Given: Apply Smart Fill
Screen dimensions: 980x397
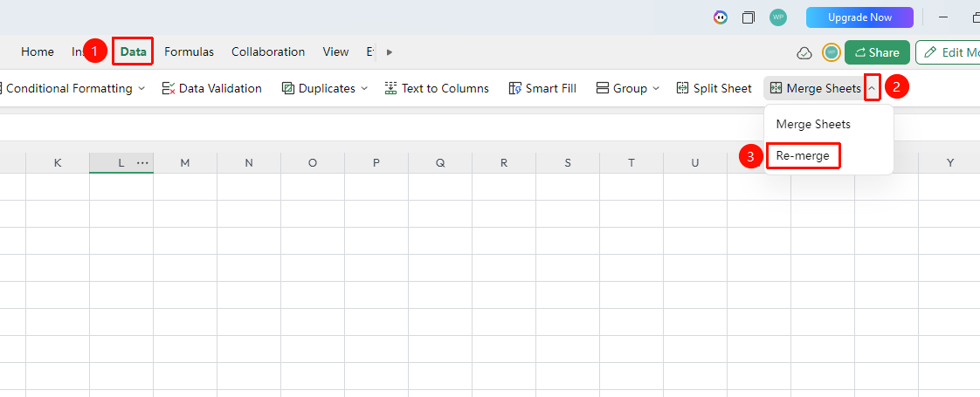Looking at the screenshot, I should pyautogui.click(x=542, y=89).
